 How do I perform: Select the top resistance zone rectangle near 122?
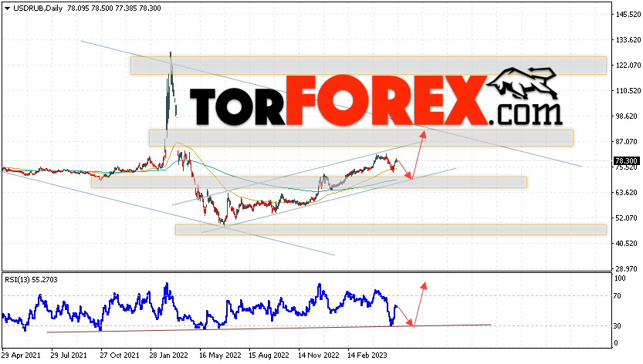click(368, 66)
